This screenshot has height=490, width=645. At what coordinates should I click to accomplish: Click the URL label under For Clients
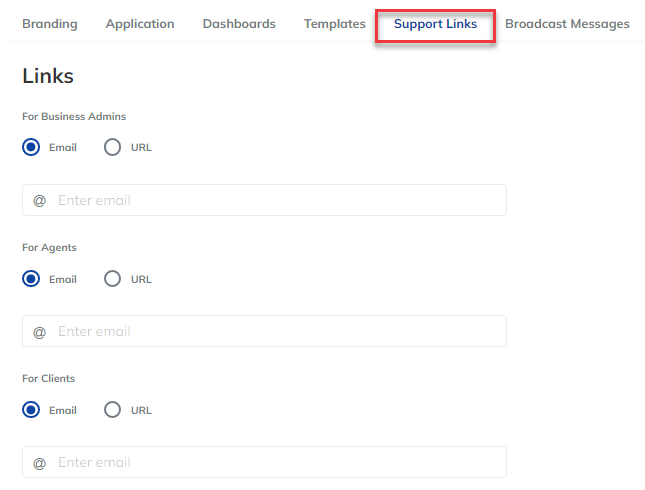click(x=141, y=410)
